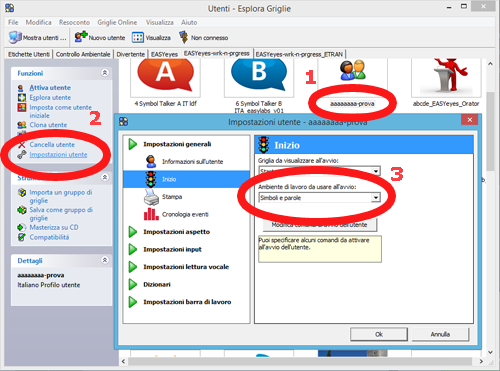Click the Attiva utente link
The width and height of the screenshot is (500, 371).
click(50, 88)
